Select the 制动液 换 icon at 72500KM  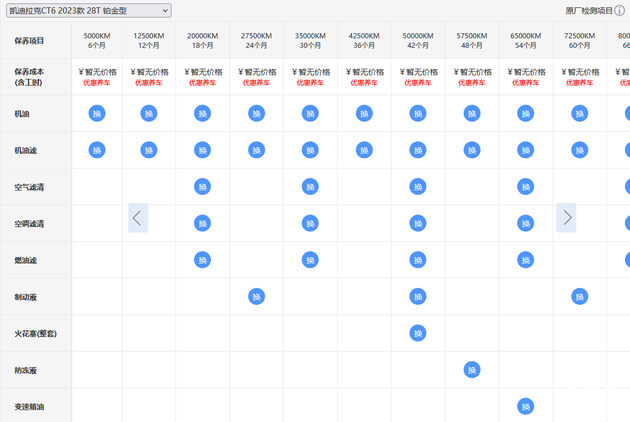(579, 296)
